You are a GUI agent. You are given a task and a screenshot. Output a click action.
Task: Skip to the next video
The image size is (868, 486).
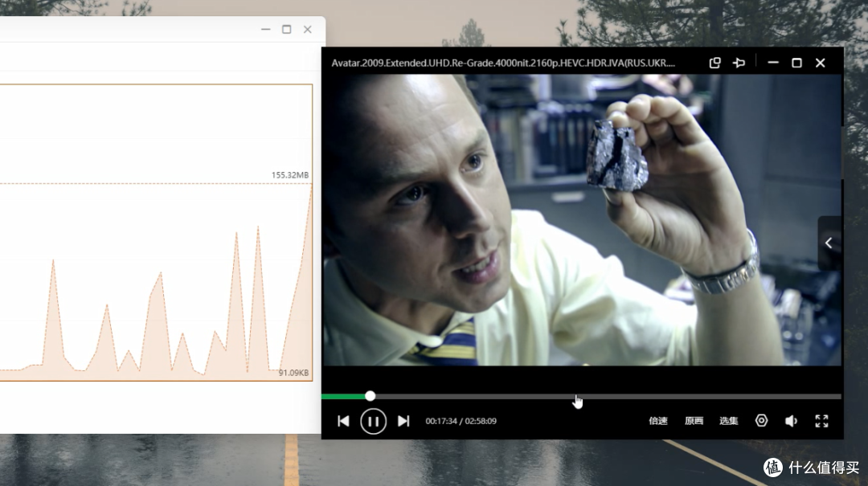pyautogui.click(x=403, y=421)
